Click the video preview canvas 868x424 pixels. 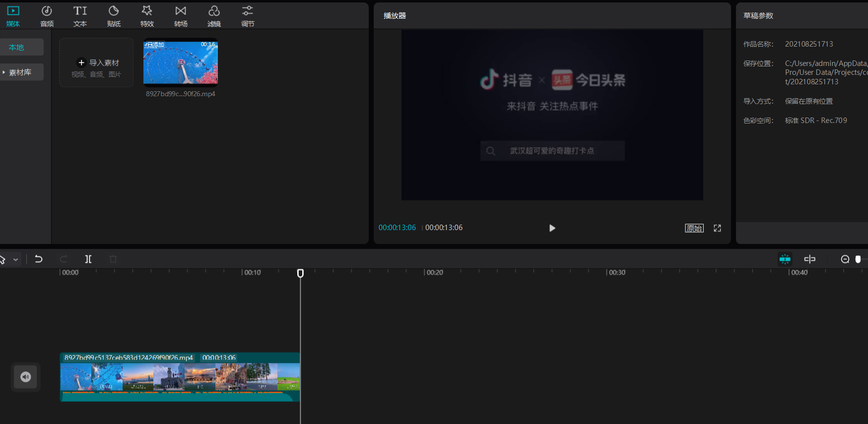pyautogui.click(x=552, y=115)
